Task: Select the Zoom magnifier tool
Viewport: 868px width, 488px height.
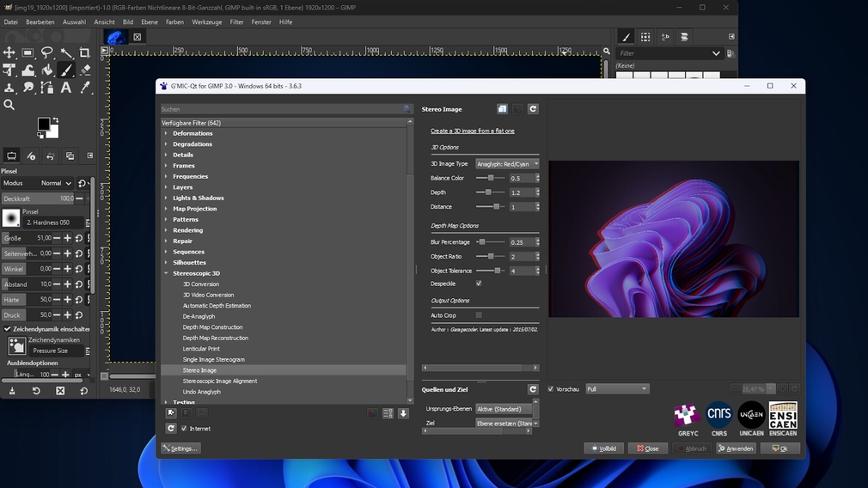Action: (x=9, y=105)
